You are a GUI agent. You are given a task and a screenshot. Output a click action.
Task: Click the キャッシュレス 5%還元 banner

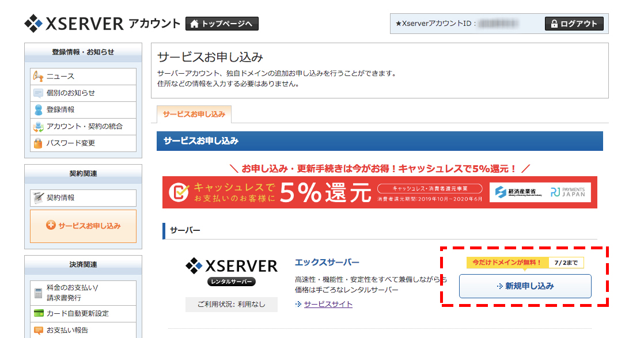pyautogui.click(x=380, y=193)
